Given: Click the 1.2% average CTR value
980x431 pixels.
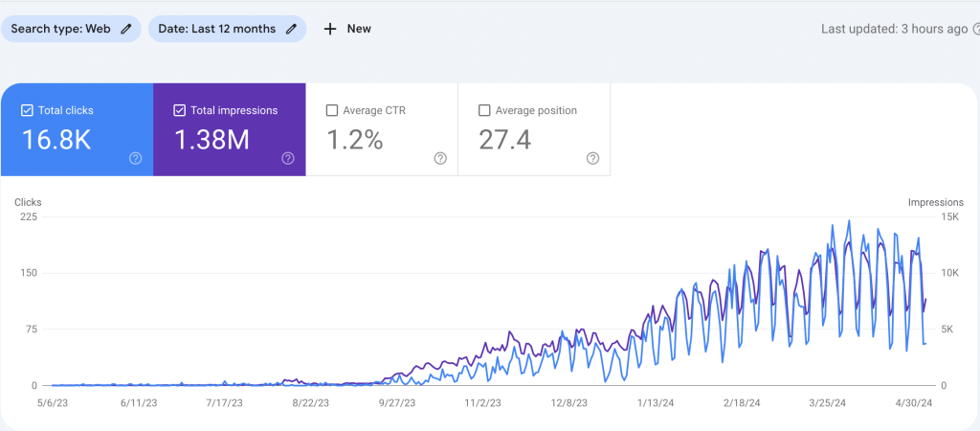Looking at the screenshot, I should [x=355, y=140].
